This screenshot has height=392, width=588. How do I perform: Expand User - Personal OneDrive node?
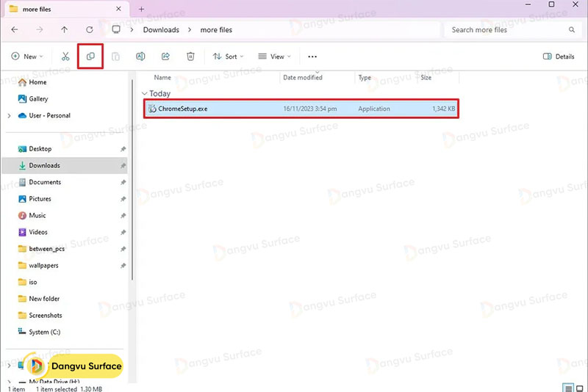9,116
